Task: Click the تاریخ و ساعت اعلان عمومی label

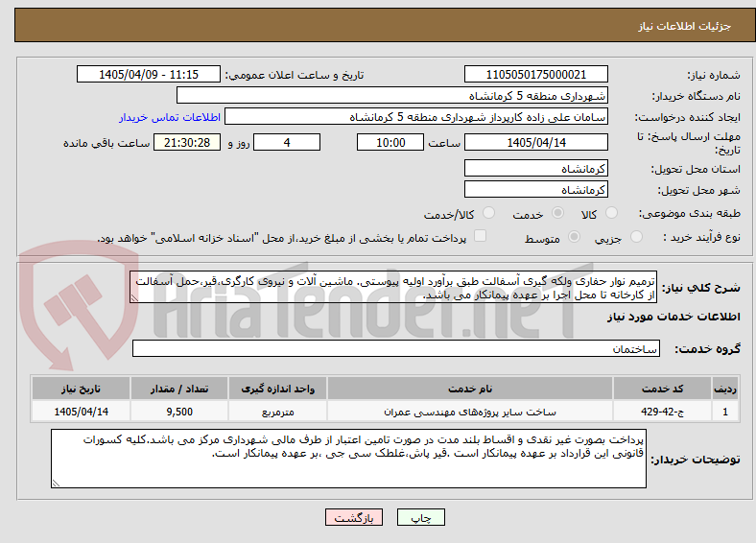Action: pyautogui.click(x=295, y=75)
